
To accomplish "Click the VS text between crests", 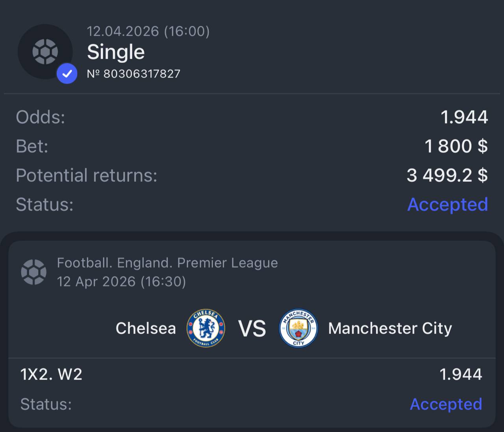I will [252, 328].
